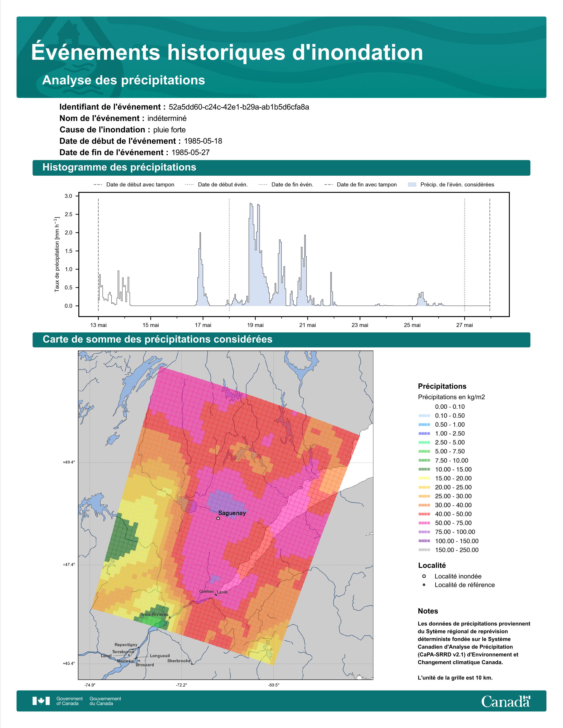
Task: Click the 30.00 - 40.00 legend color swatch
Action: click(424, 505)
